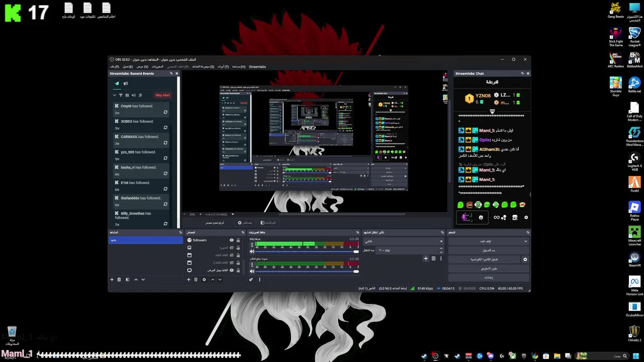Expand the Recent Events chevron dropdown
This screenshot has width=644, height=362.
pos(114,95)
